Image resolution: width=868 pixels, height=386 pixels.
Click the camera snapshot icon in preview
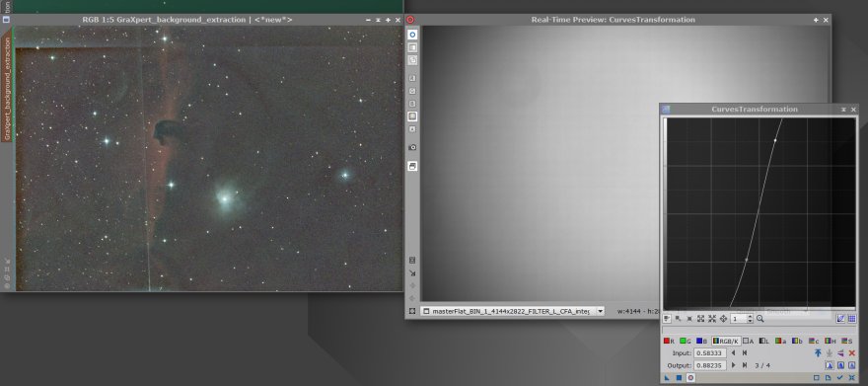[412, 148]
